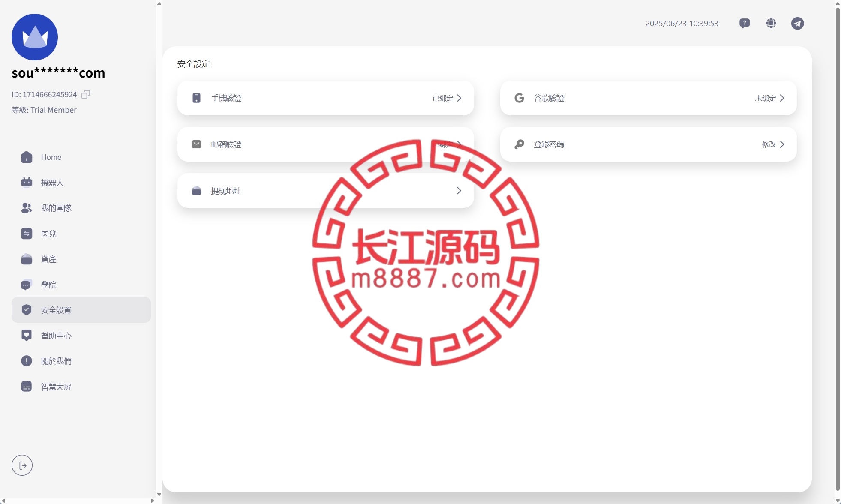
Task: Click the screen icon beside 智慧大屏
Action: coord(27,387)
